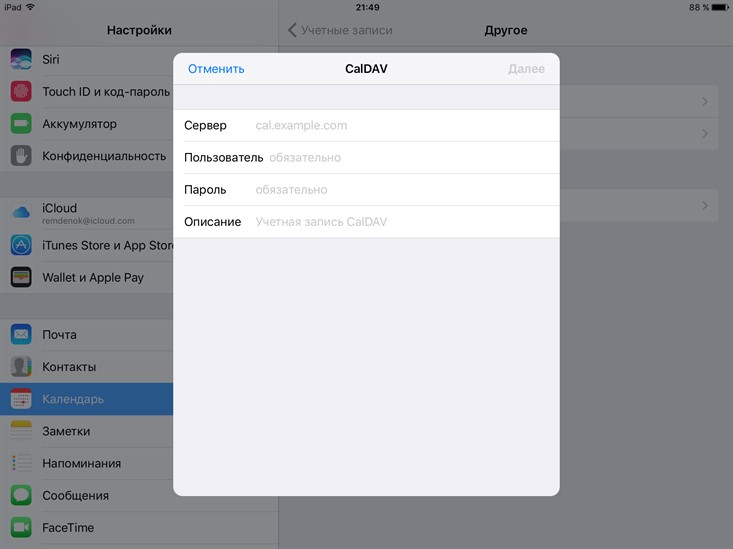The height and width of the screenshot is (549, 733).
Task: Click the Сервер input field
Action: [x=366, y=125]
